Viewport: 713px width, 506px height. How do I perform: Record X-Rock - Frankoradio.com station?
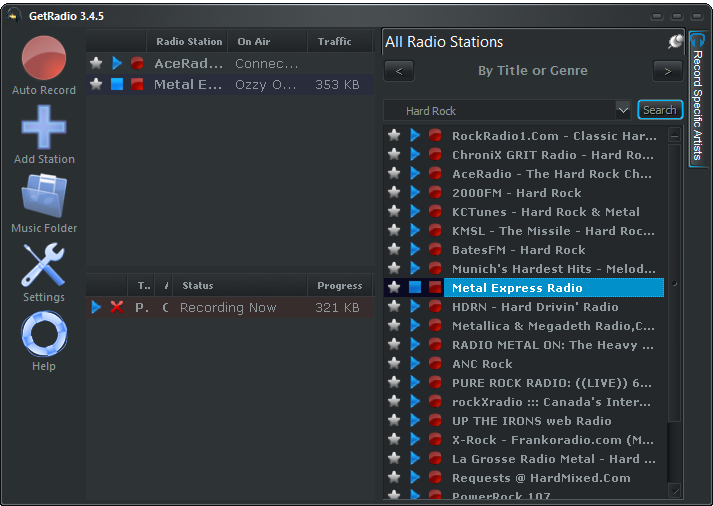[x=435, y=440]
